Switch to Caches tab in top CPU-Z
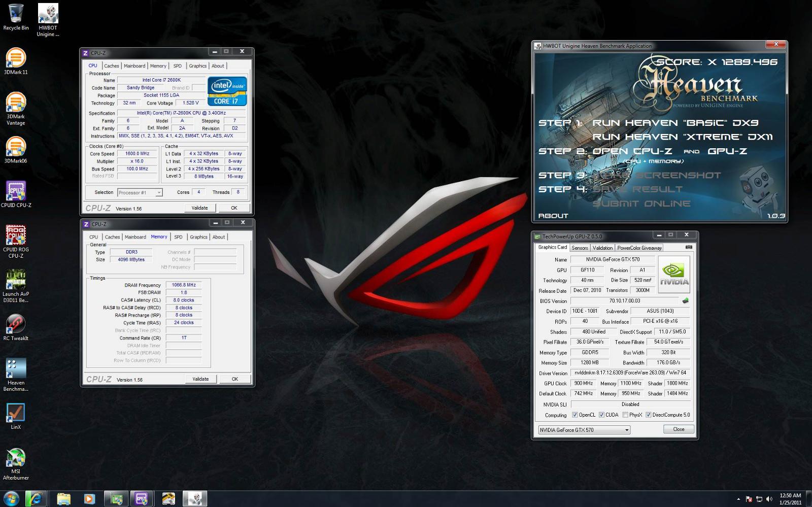This screenshot has width=812, height=507. point(112,66)
